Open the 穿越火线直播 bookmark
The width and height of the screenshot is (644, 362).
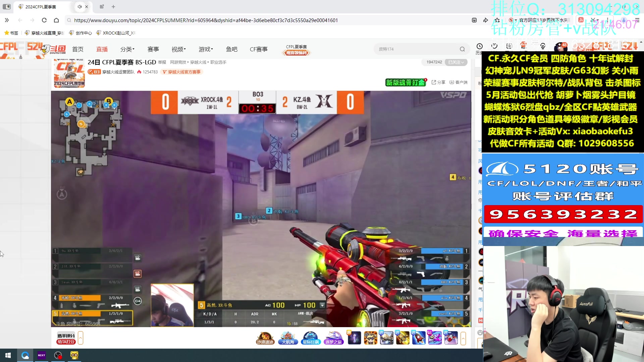[44, 33]
